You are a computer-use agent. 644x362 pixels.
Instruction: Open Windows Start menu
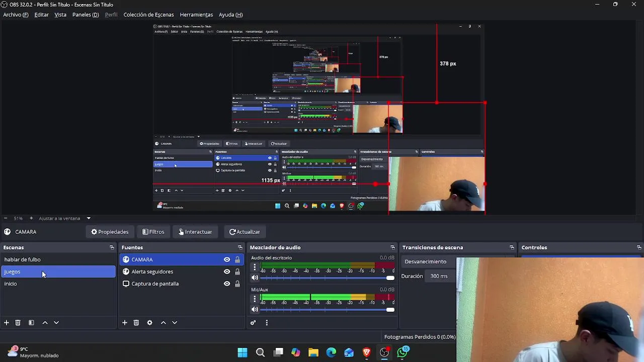point(243,352)
